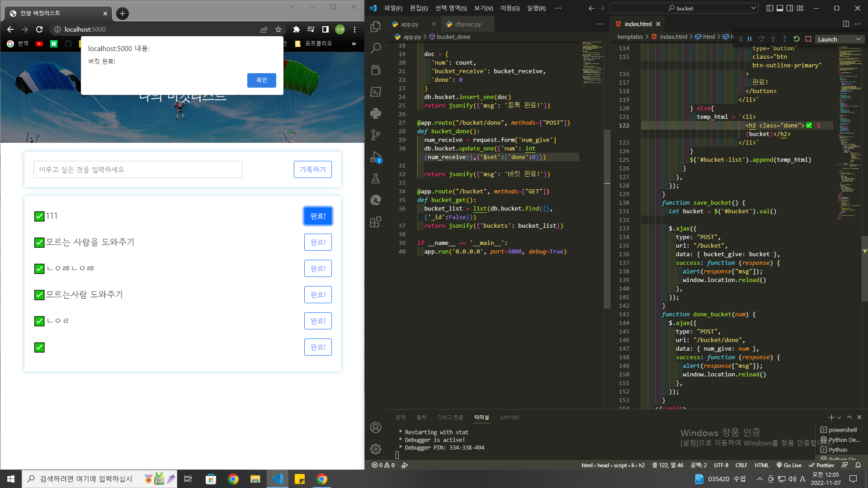Reload the localhost:5000 page in Chrome

(x=39, y=29)
